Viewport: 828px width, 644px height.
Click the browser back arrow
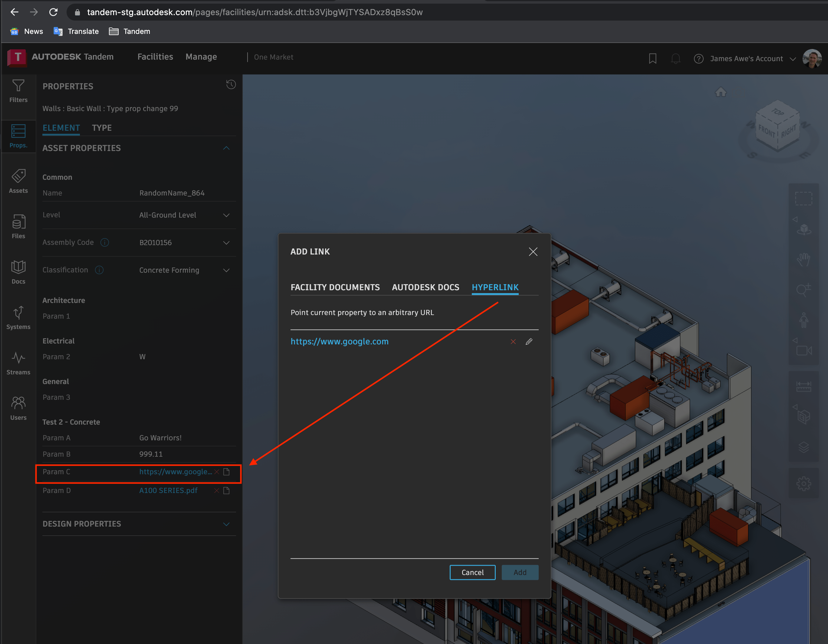pos(15,12)
